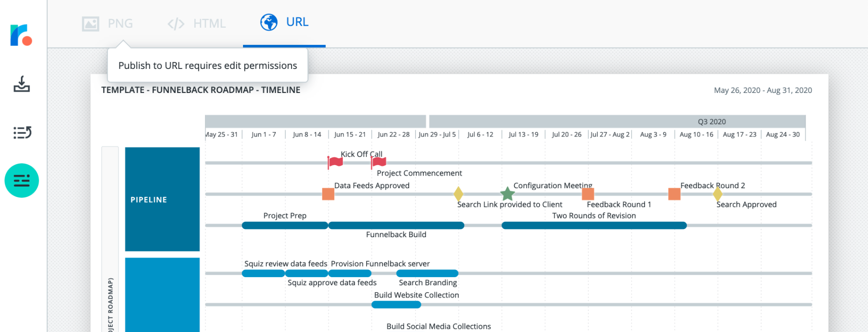This screenshot has height=332, width=868.
Task: Click the HTML code brackets icon
Action: (176, 24)
